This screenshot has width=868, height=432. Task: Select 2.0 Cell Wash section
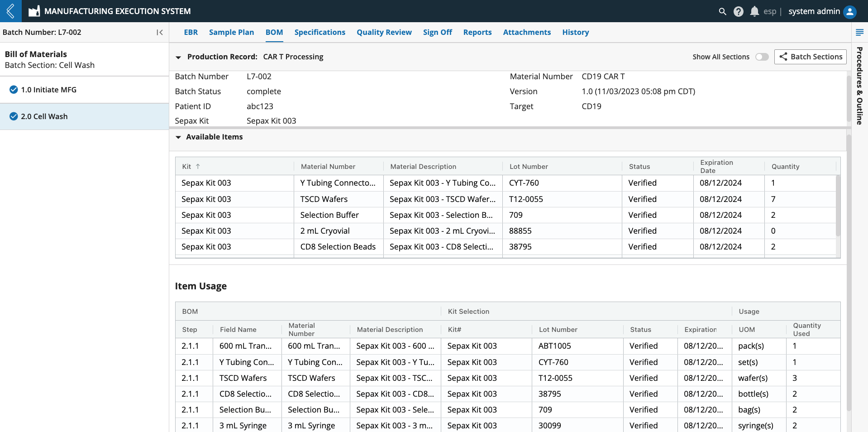(84, 116)
